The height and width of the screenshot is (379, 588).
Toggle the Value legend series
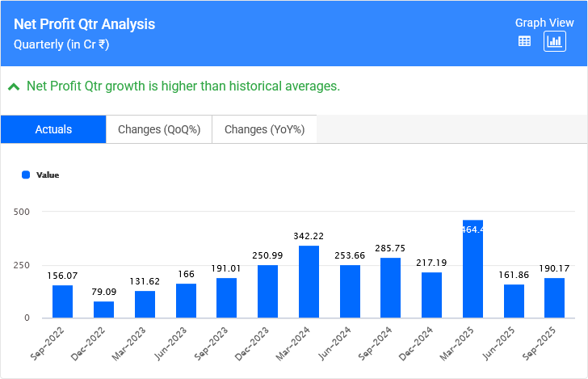[47, 175]
